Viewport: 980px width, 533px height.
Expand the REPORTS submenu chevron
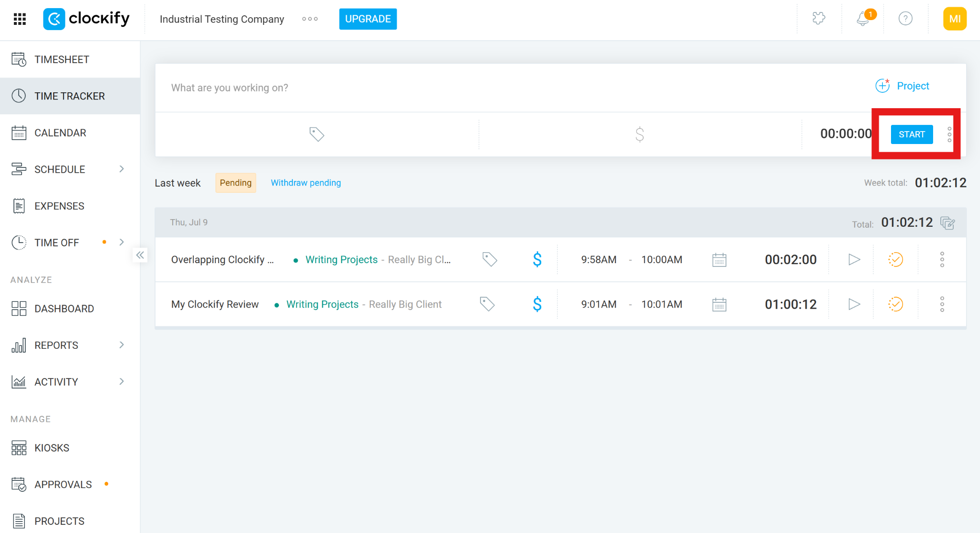[x=122, y=345]
